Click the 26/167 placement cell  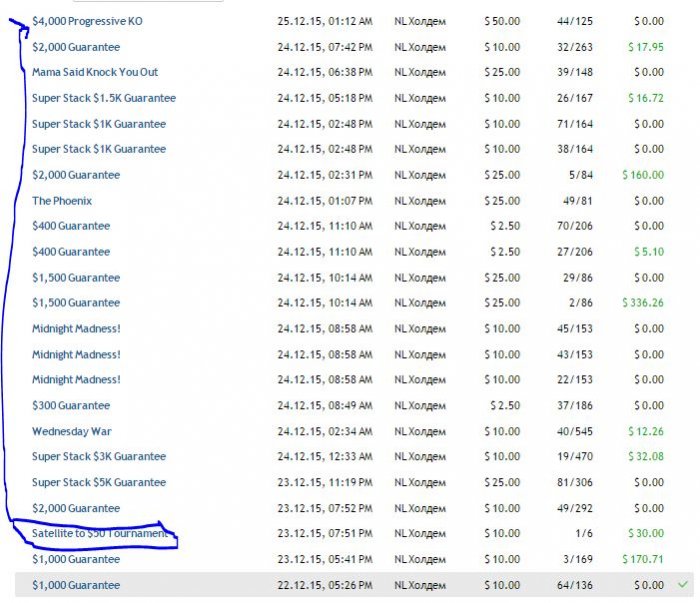(575, 98)
